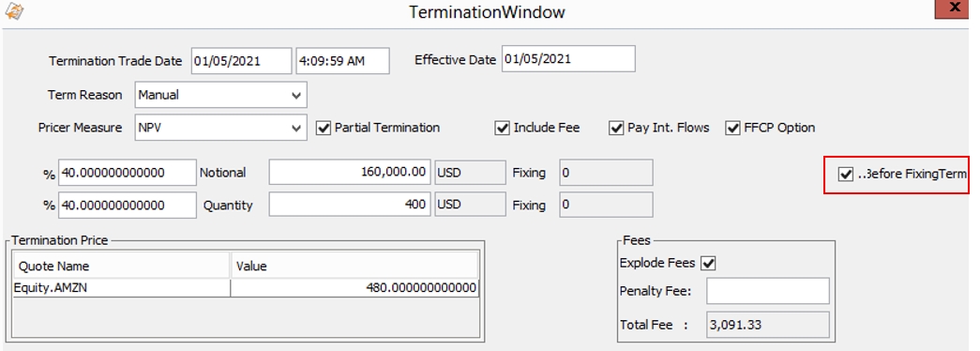The height and width of the screenshot is (351, 980).
Task: Uncheck the Partial Termination checkbox
Action: tap(324, 129)
